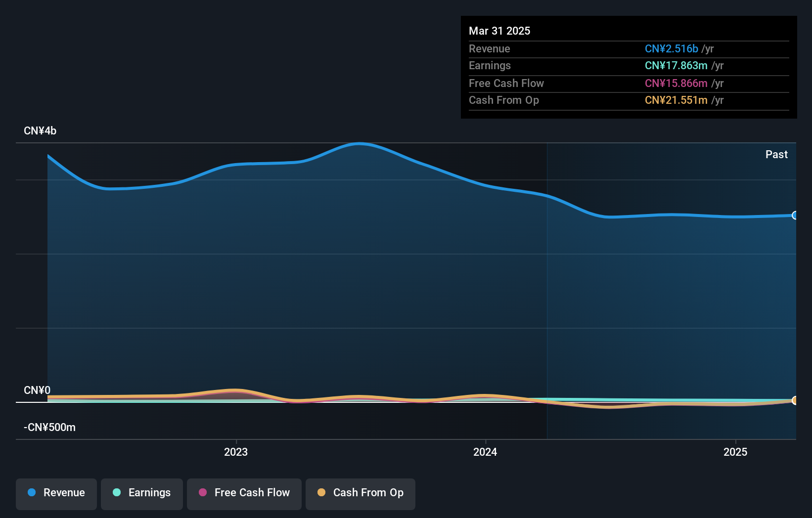Click the CN¥4b y-axis label

(x=40, y=131)
